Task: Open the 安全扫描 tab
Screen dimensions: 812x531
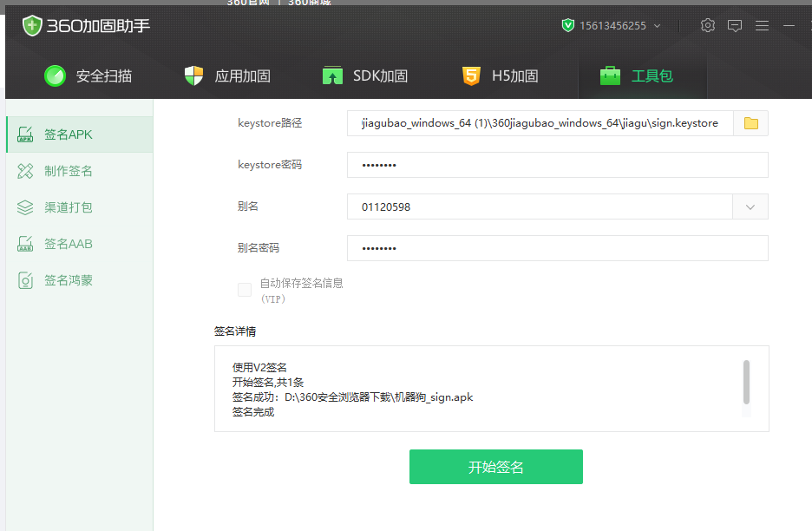Action: [88, 75]
